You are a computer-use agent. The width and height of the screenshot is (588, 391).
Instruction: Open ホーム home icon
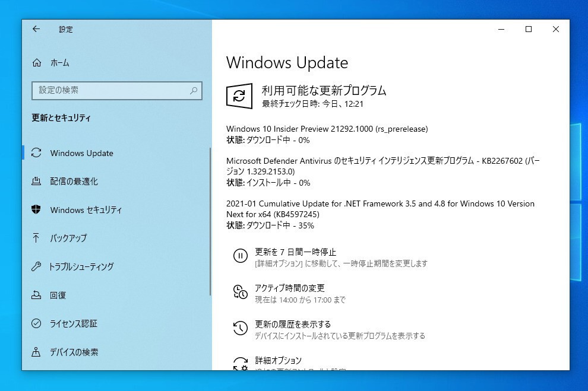tap(37, 62)
